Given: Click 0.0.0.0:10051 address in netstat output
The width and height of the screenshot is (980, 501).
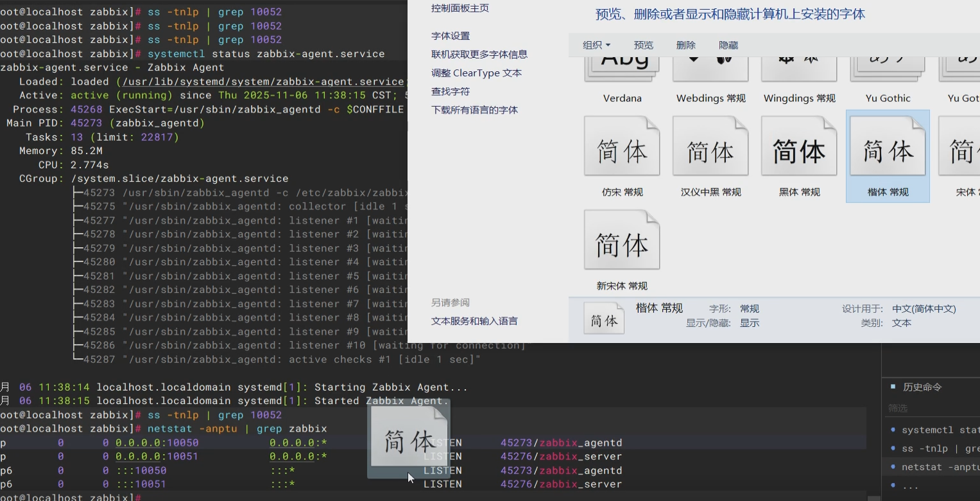Looking at the screenshot, I should [157, 457].
